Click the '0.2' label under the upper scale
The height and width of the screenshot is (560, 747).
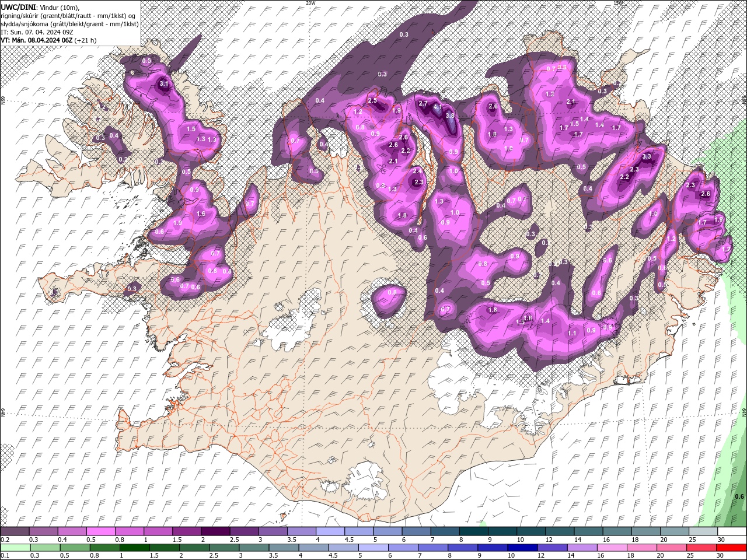[x=5, y=540]
